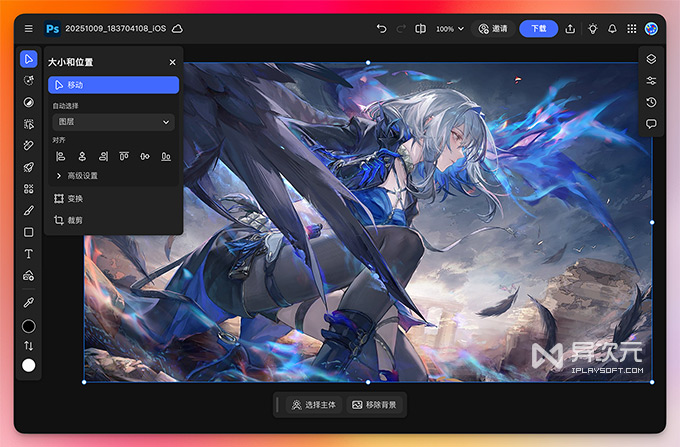Open the user account avatar

(x=651, y=29)
